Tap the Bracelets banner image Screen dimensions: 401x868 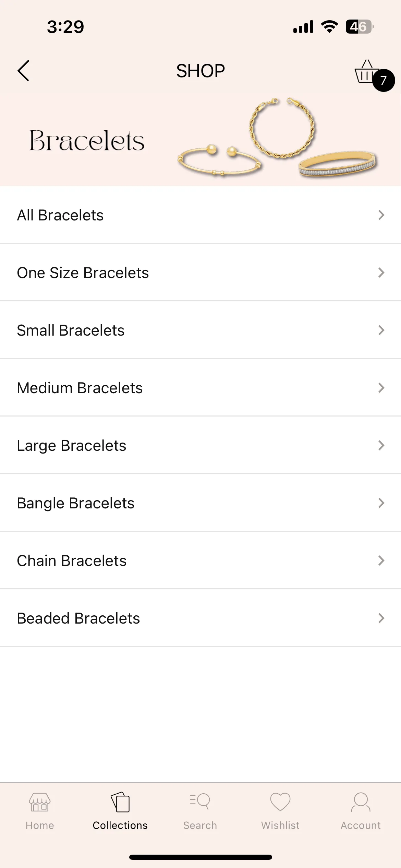[200, 140]
